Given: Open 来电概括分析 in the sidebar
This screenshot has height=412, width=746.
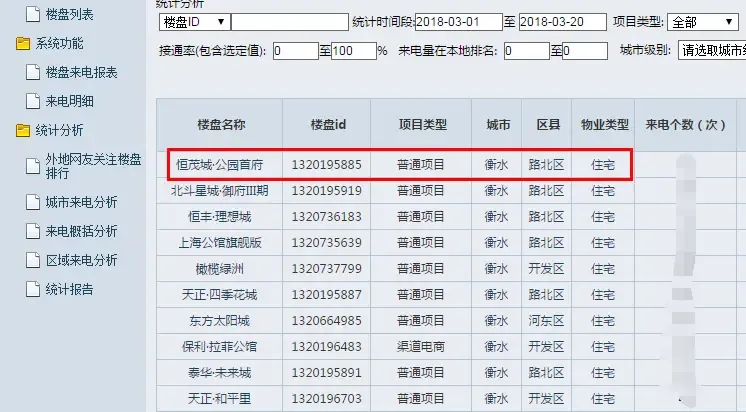Looking at the screenshot, I should tap(81, 232).
